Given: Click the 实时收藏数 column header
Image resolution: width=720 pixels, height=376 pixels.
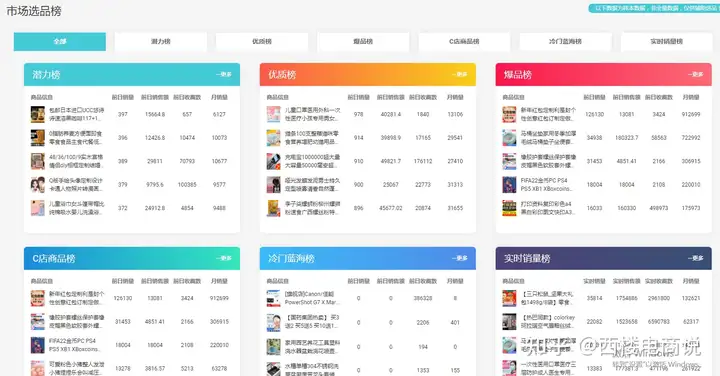Looking at the screenshot, I should (x=659, y=281).
